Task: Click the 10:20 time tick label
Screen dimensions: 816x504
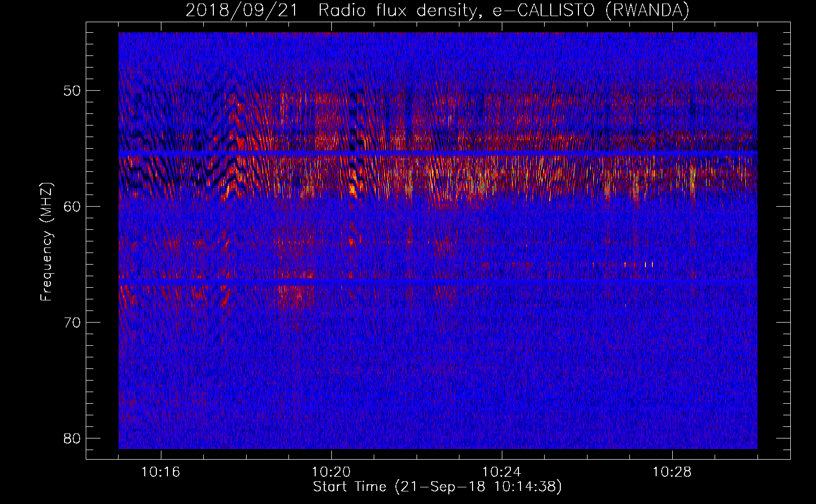Action: tap(331, 472)
